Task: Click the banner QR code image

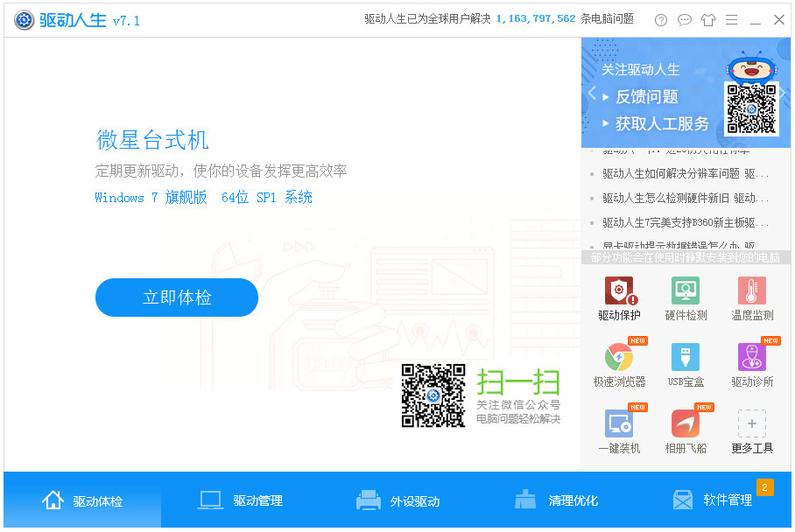Action: tap(751, 108)
